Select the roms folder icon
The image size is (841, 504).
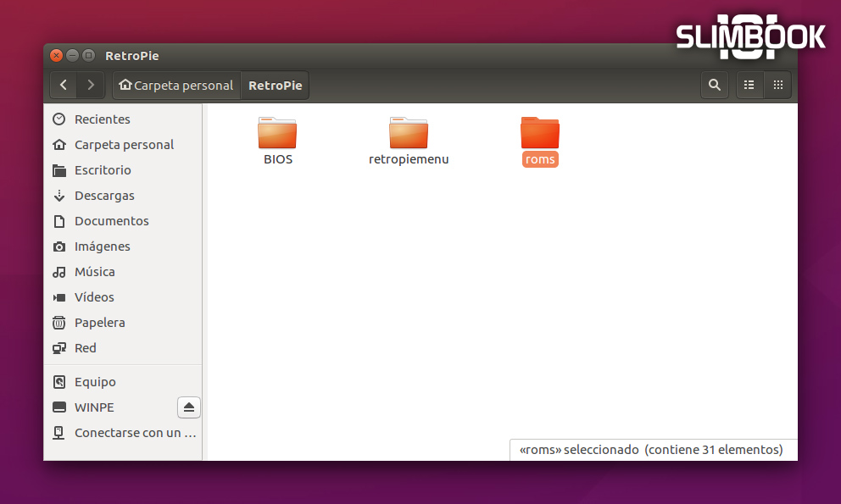pyautogui.click(x=540, y=134)
